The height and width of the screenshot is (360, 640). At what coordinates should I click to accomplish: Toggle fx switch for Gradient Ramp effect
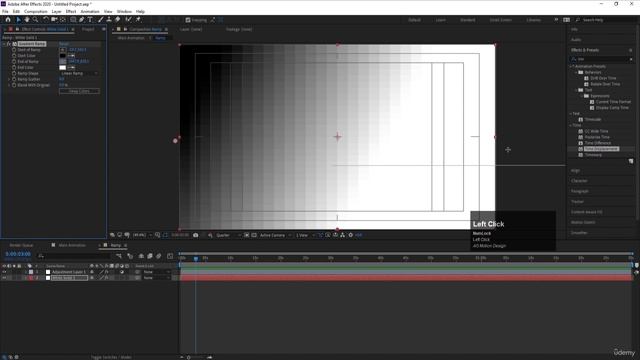[9, 44]
